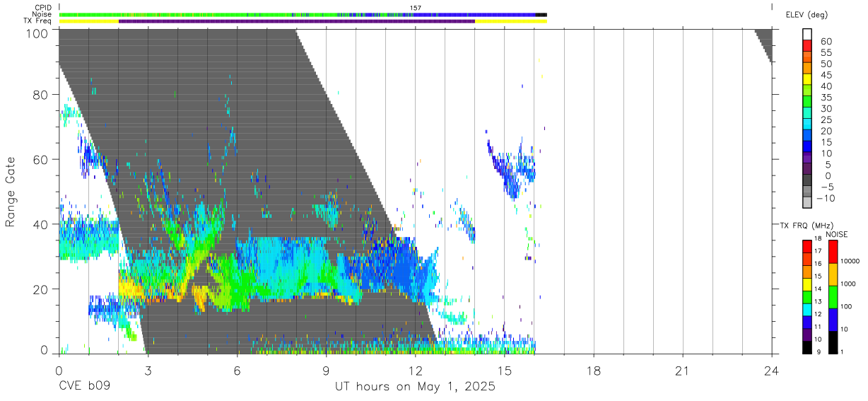Viewport: 868px width, 401px height.
Task: Click the red top segment of the NOISE colorbar
Action: tap(833, 252)
